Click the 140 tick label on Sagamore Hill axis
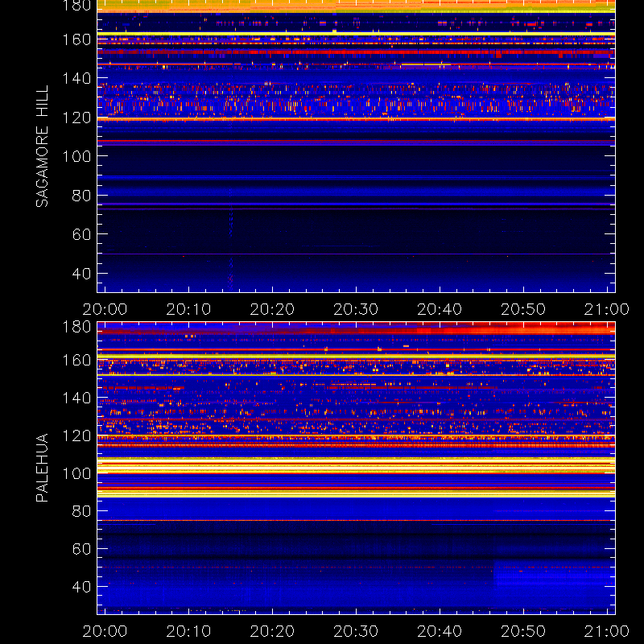The image size is (644, 644). pos(76,78)
